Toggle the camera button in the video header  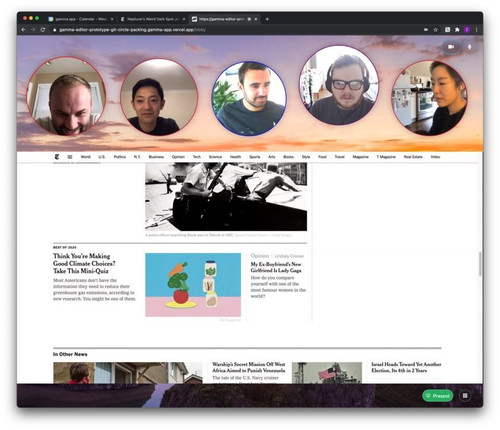[x=451, y=47]
